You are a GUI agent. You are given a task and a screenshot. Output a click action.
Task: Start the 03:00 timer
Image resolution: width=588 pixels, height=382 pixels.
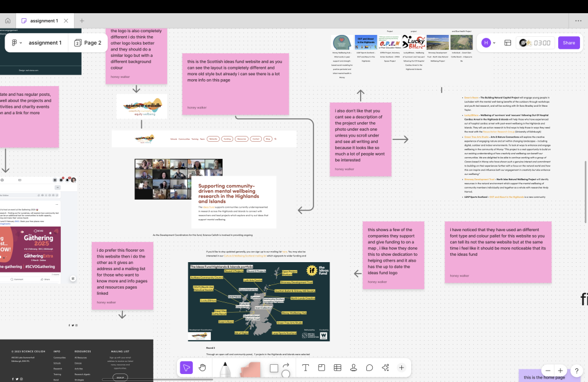point(535,42)
